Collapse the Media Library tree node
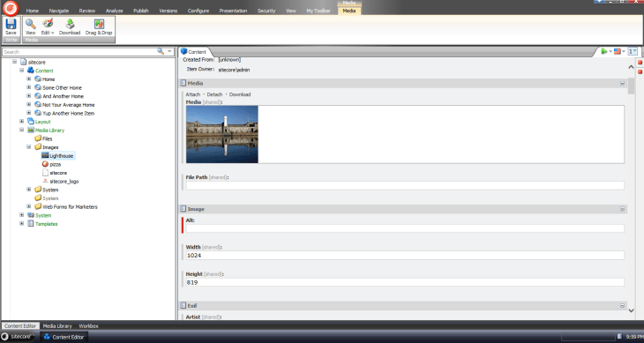 coord(22,130)
